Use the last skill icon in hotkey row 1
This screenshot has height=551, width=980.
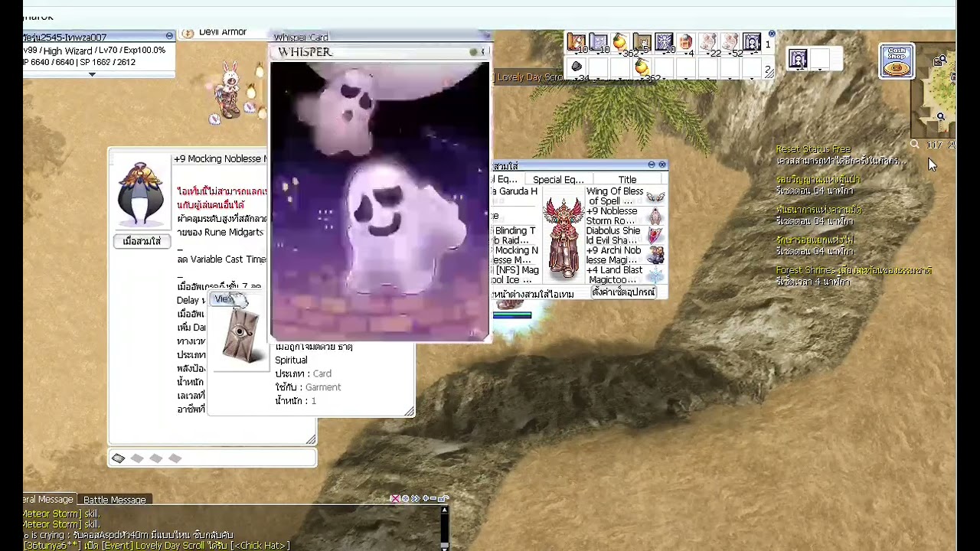point(752,42)
